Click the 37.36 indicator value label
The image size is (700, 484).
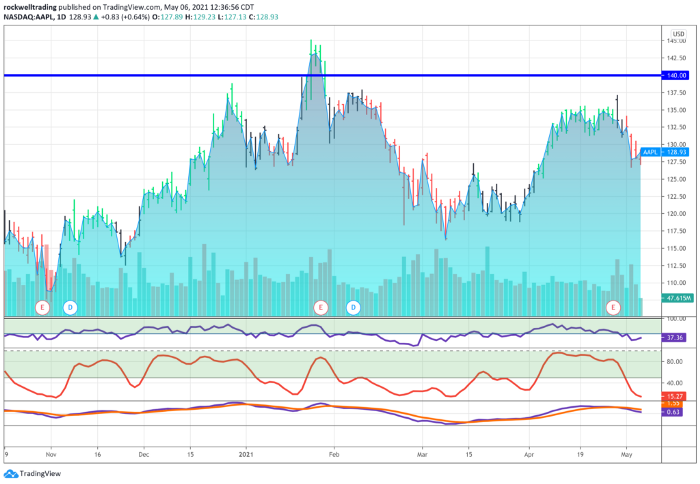(x=675, y=338)
